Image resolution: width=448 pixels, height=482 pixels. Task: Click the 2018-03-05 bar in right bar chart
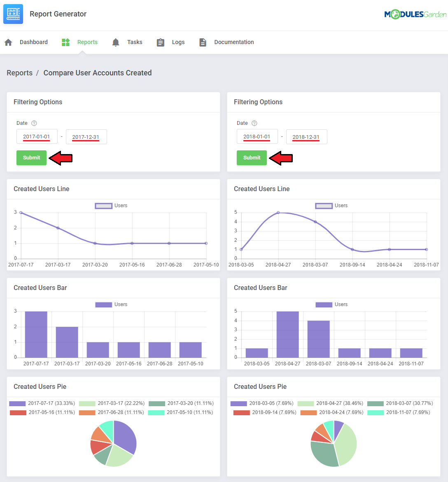(x=257, y=353)
